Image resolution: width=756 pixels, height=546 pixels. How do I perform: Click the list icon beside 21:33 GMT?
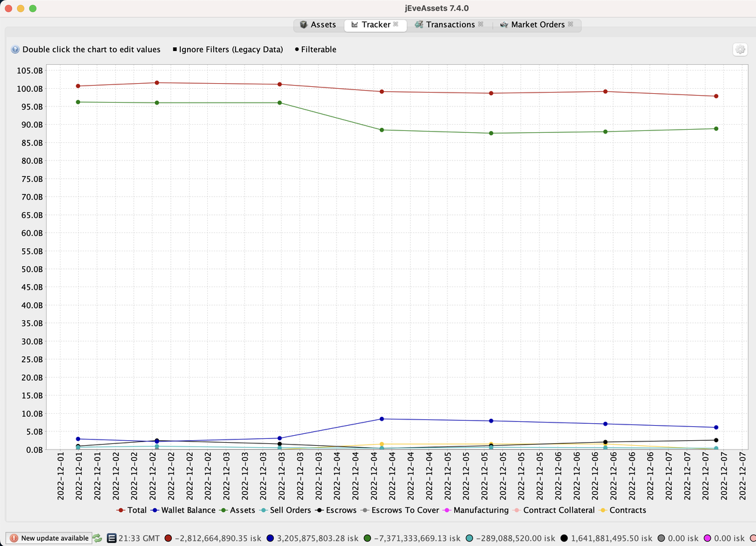(111, 538)
